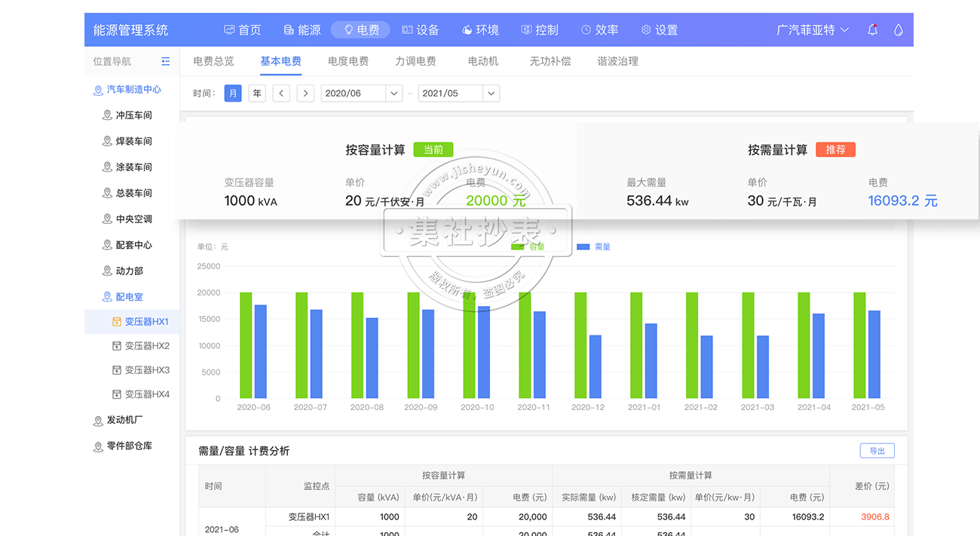Open 发动机厂 location in sidebar

pyautogui.click(x=124, y=420)
